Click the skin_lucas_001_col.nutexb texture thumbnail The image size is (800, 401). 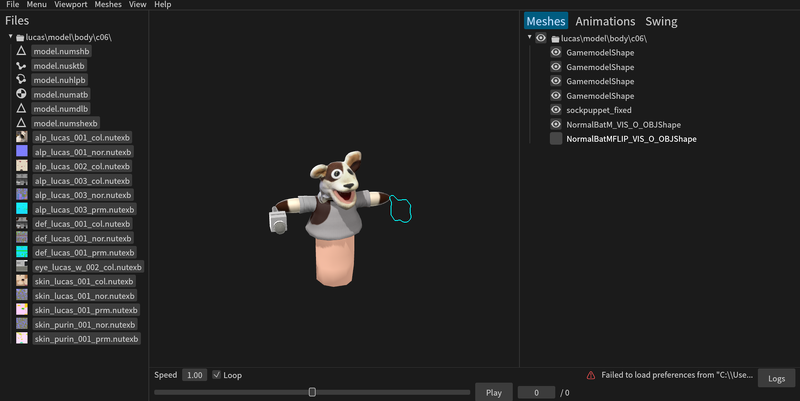pyautogui.click(x=21, y=281)
